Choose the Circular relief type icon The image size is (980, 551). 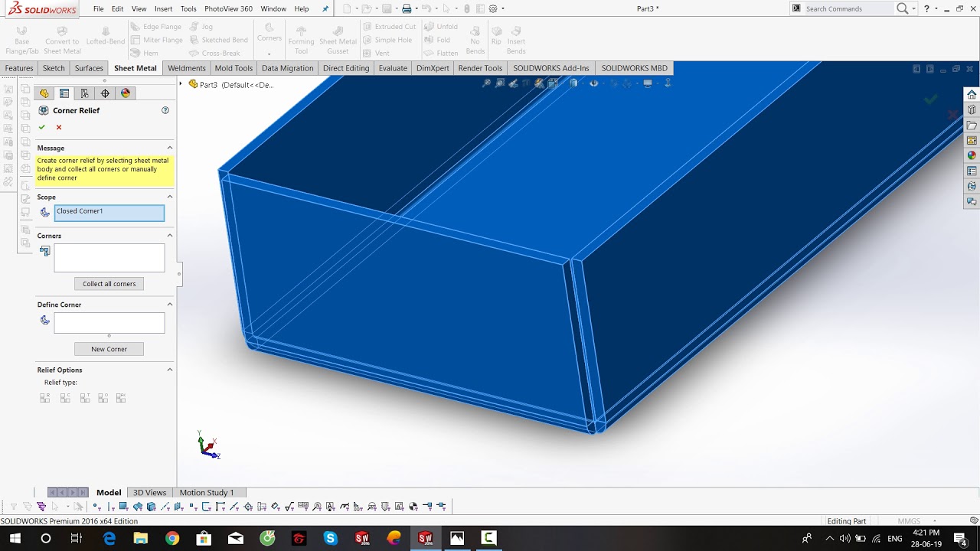64,398
